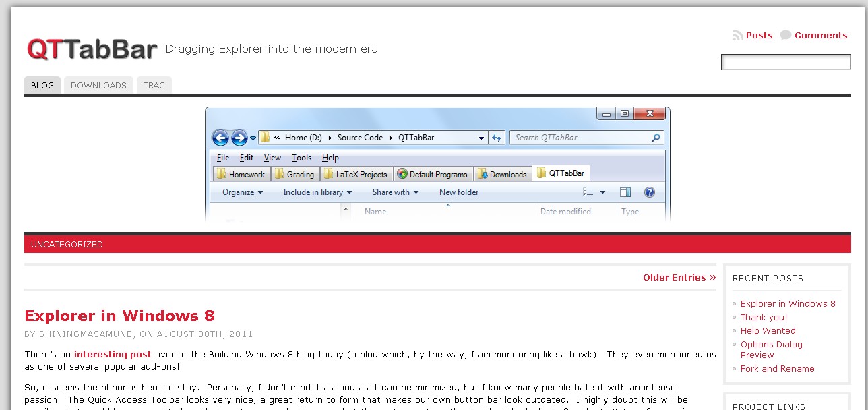Open the 'Fork and Rename' recent post
This screenshot has width=868, height=410.
point(778,369)
